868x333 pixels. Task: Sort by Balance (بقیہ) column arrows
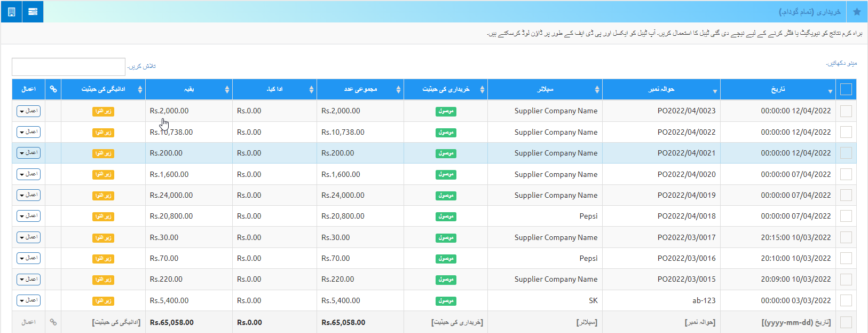[x=227, y=90]
